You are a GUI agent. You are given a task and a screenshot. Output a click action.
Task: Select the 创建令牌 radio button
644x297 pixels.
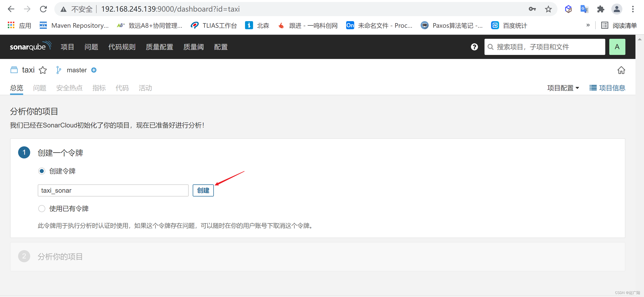coord(42,171)
